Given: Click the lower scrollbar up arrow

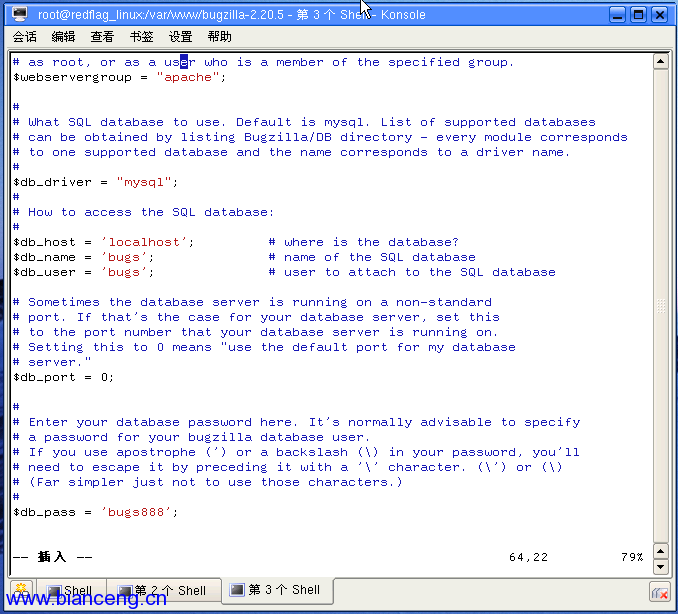Looking at the screenshot, I should [661, 552].
